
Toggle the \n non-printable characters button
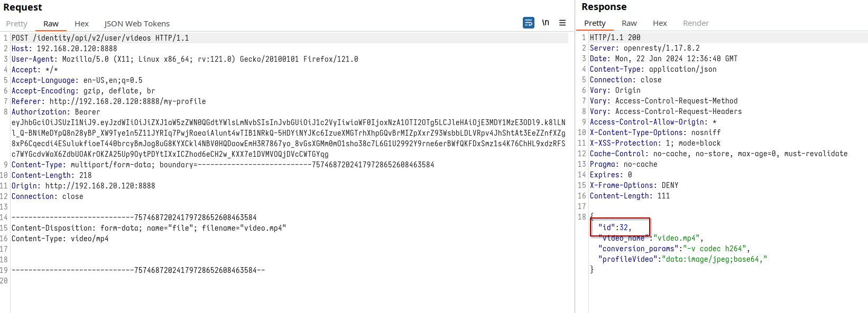[546, 23]
